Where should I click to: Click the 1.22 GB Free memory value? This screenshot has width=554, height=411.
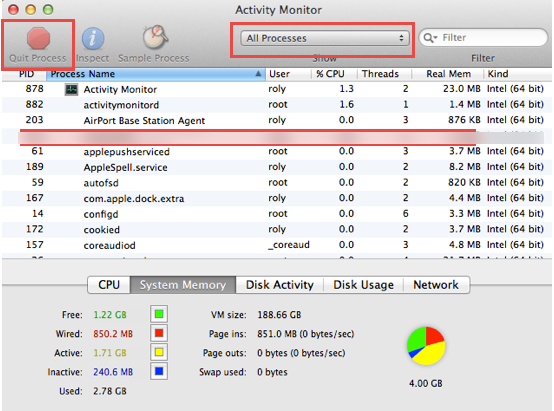coord(110,315)
